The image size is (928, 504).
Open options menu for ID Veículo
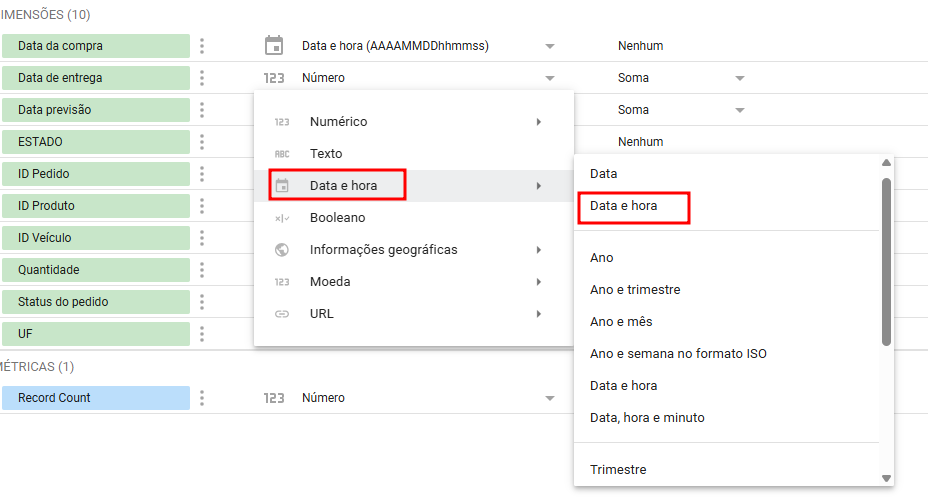click(202, 238)
